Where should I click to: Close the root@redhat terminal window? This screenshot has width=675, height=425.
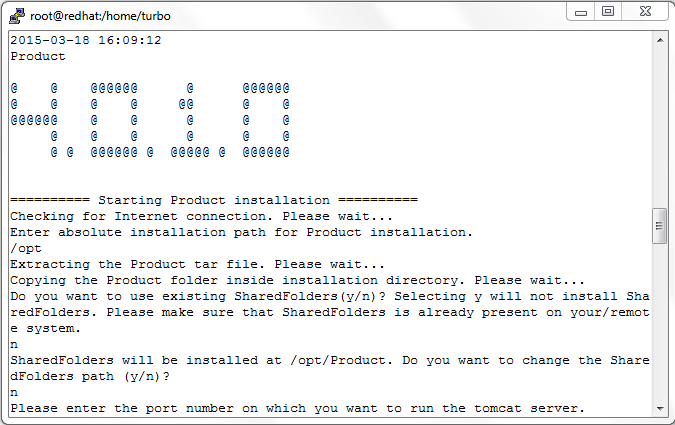[645, 12]
